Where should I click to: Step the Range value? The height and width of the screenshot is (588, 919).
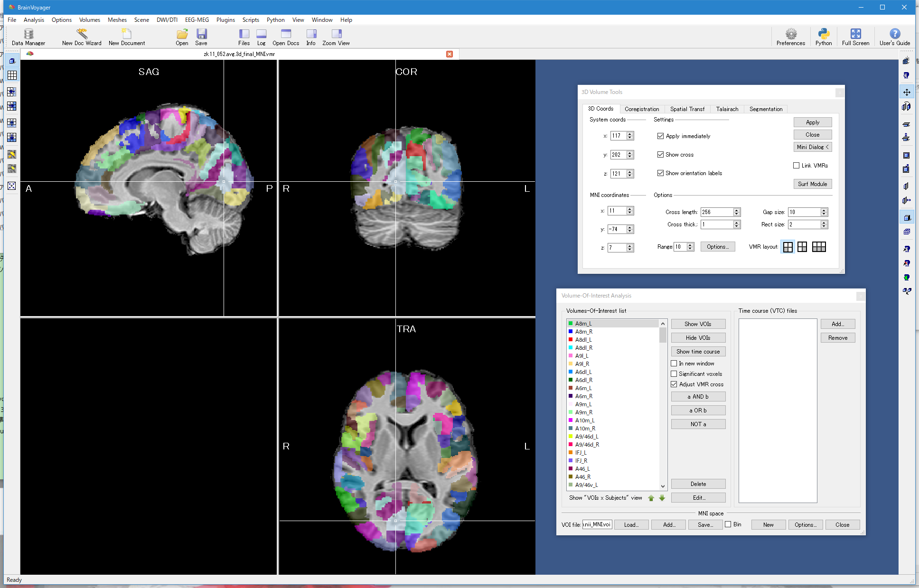690,247
